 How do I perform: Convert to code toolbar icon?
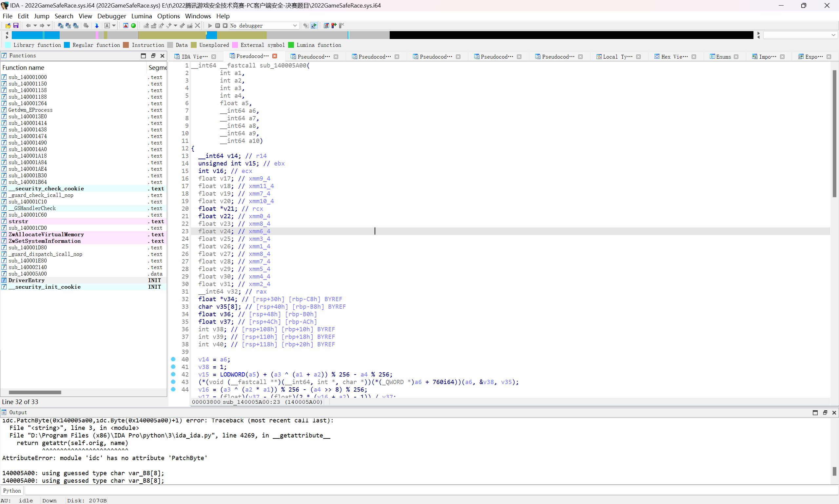pos(146,26)
